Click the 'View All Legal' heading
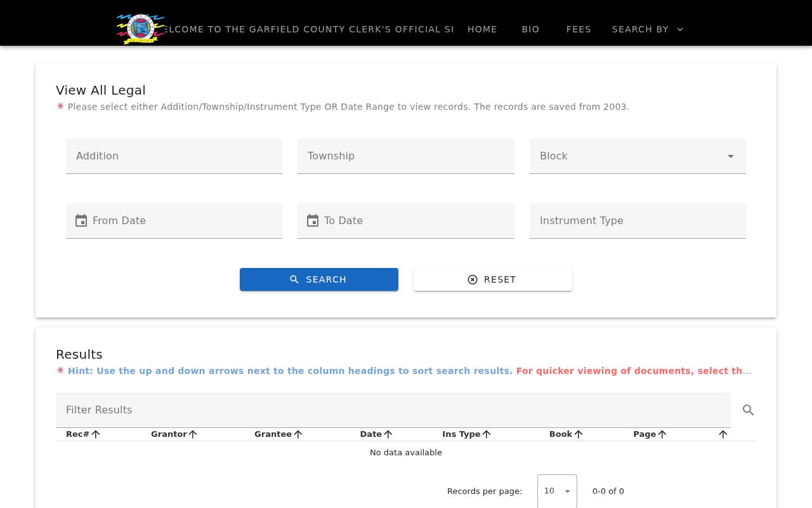Viewport: 812px width, 508px height. tap(101, 90)
